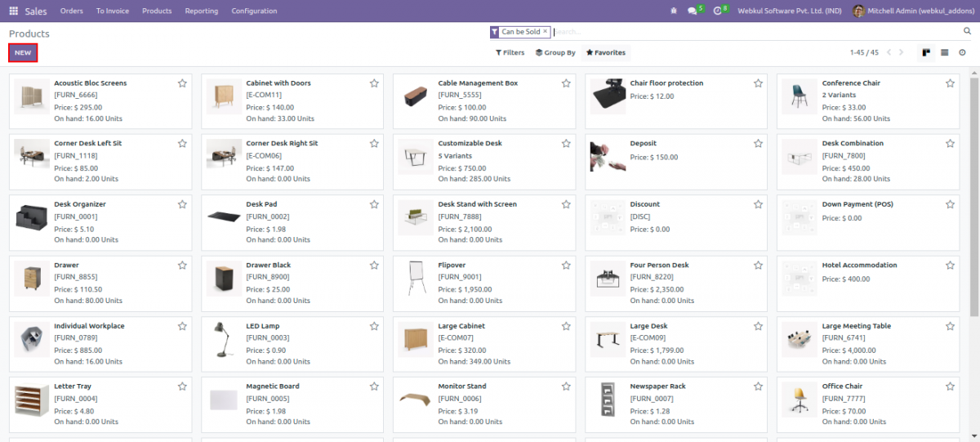The image size is (980, 442).
Task: Click the Letter Tray thumbnail
Action: click(32, 401)
